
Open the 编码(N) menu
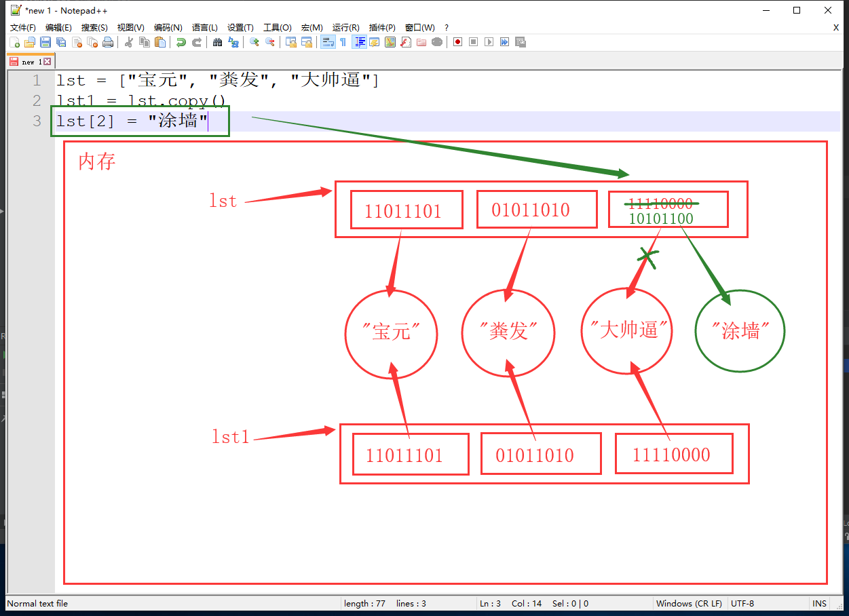pos(168,27)
